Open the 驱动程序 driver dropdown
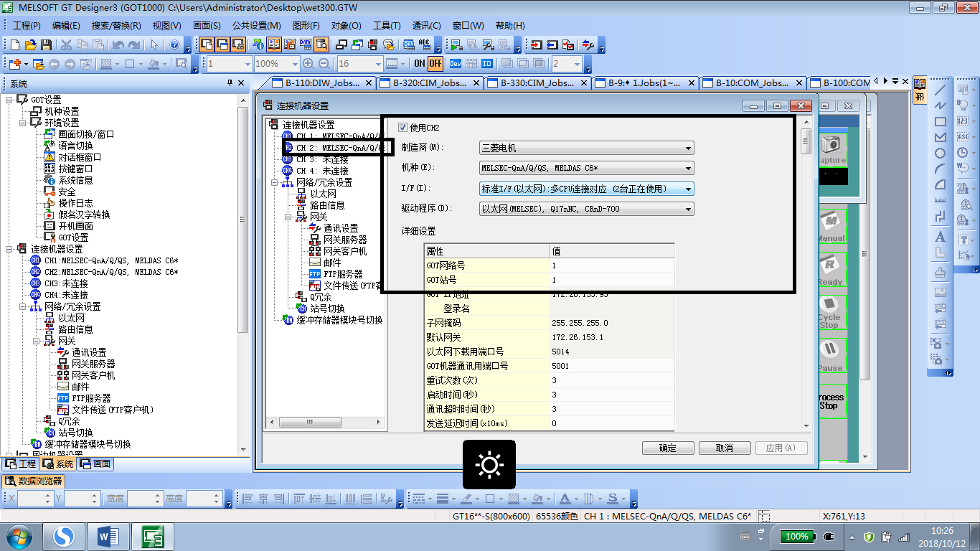 click(586, 209)
